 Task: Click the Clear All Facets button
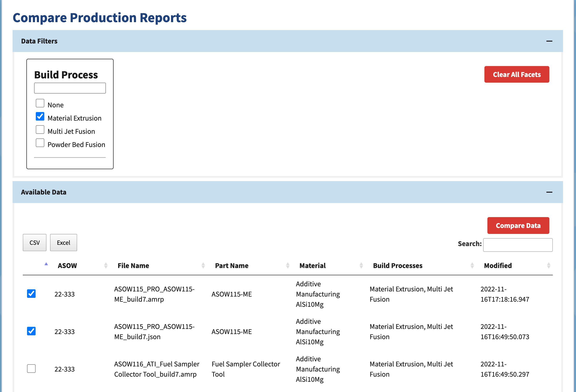517,74
